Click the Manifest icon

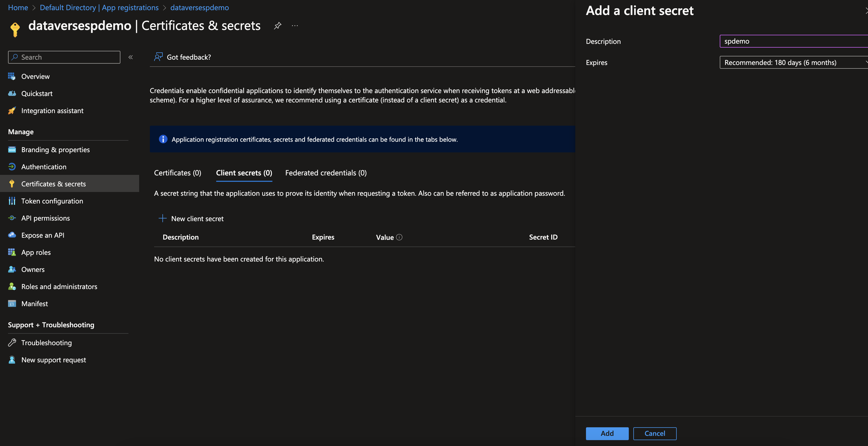(x=12, y=303)
